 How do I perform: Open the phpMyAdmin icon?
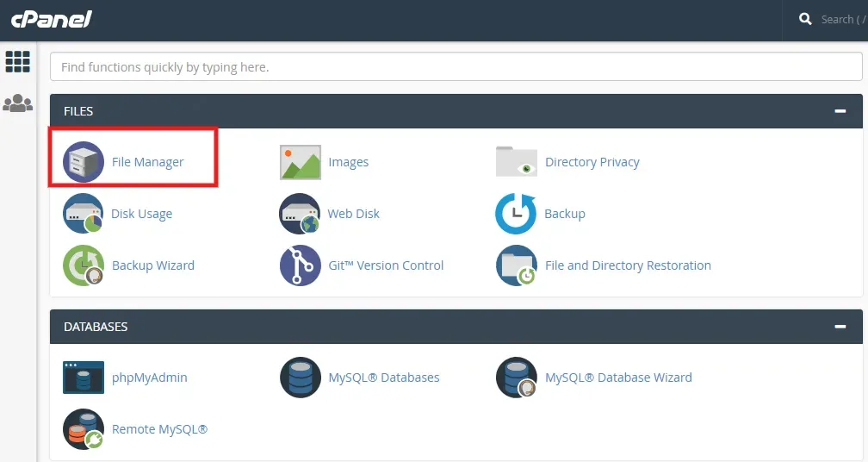83,378
